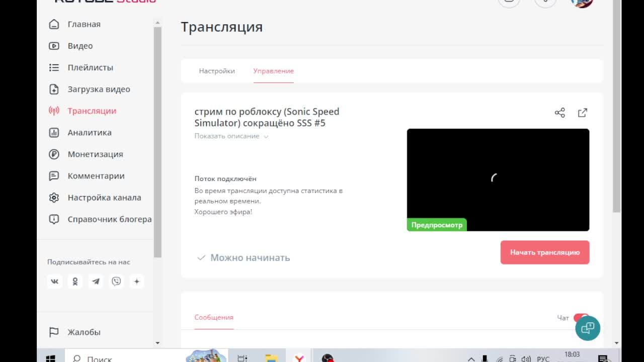Screen dimensions: 644x362
Task: Switch to the Настройки tab
Action: click(x=217, y=71)
